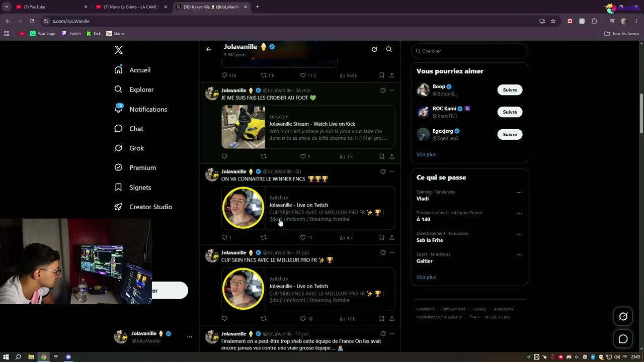Click the X logo in the sidebar
The height and width of the screenshot is (362, 644).
point(119,50)
